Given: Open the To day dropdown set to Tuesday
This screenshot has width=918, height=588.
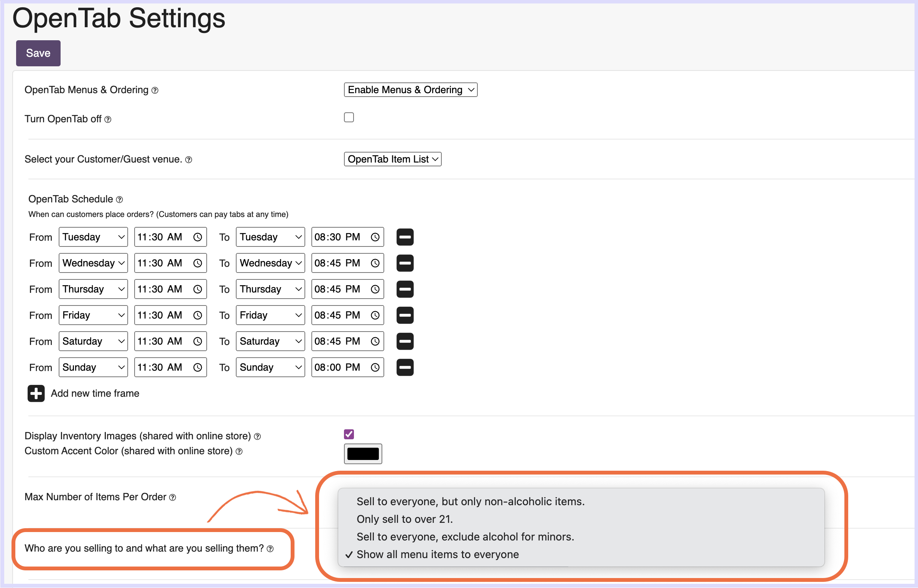Looking at the screenshot, I should (x=270, y=237).
